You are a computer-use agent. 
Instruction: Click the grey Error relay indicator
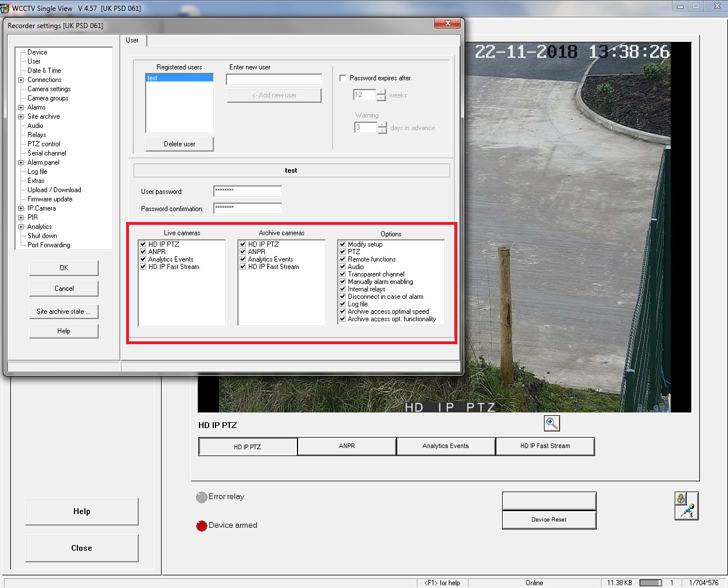click(202, 497)
